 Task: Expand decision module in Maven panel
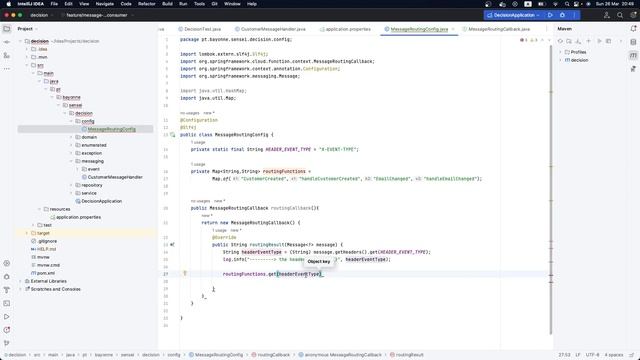tap(560, 60)
